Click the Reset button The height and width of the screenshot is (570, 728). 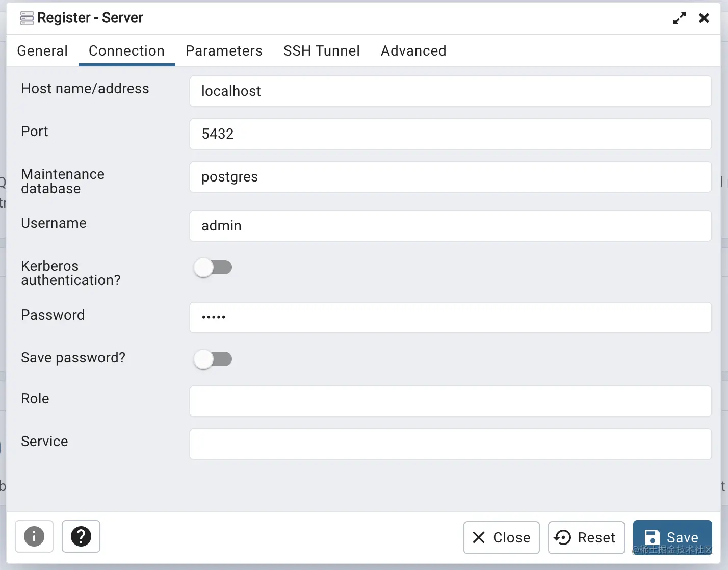pos(586,537)
